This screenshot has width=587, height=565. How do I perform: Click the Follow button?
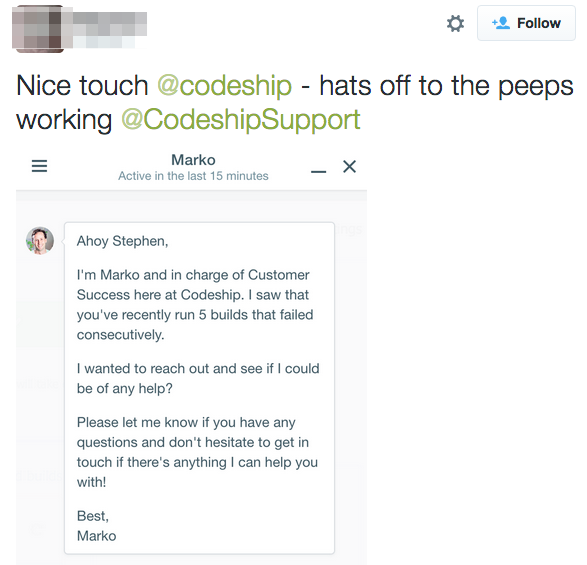tap(526, 23)
